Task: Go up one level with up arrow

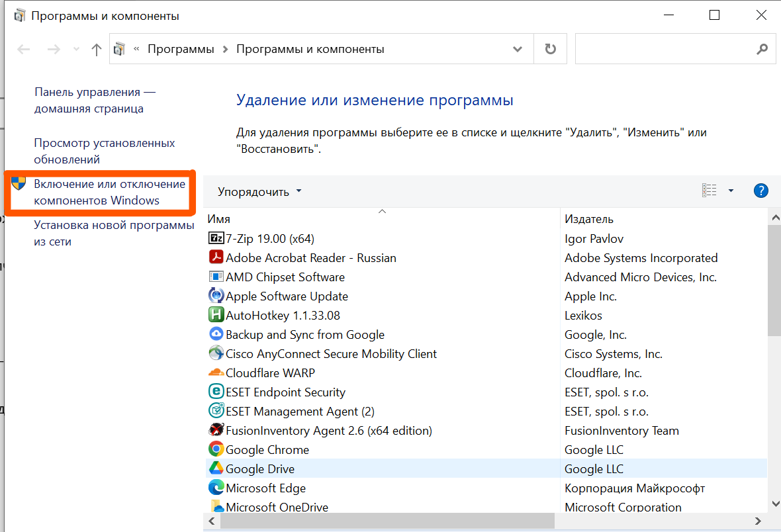Action: click(x=97, y=50)
